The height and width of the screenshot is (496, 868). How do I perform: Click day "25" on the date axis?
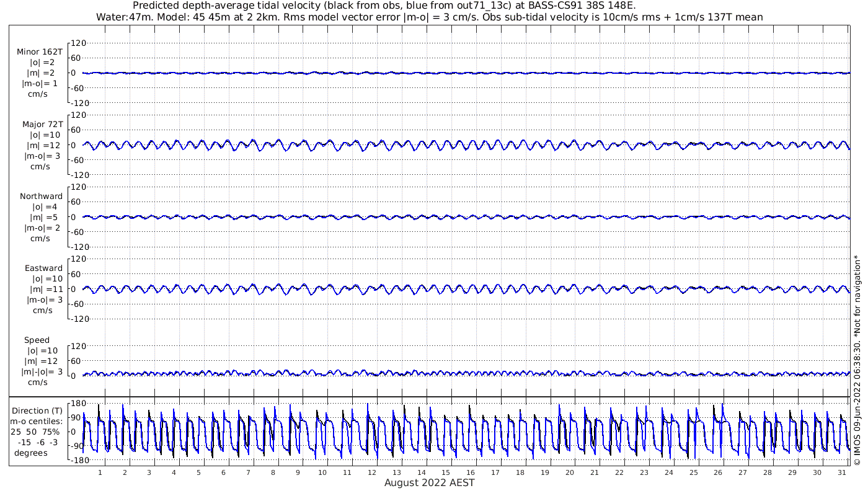pos(693,472)
